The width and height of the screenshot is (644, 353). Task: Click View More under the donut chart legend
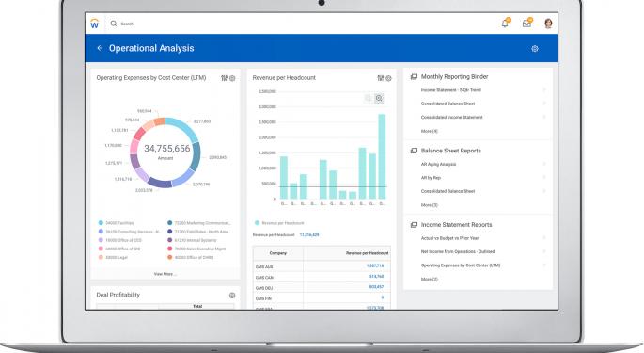(165, 274)
